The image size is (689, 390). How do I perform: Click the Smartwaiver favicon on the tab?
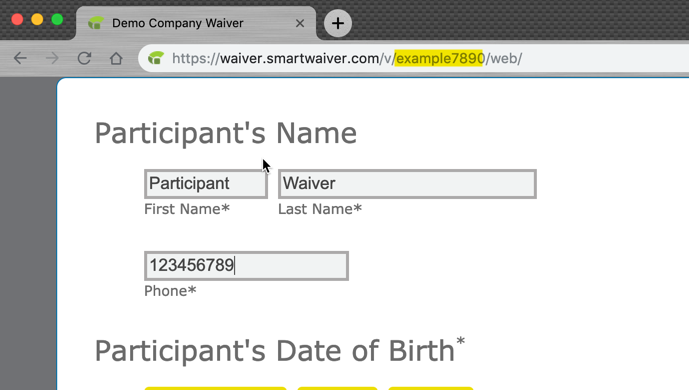pos(96,23)
